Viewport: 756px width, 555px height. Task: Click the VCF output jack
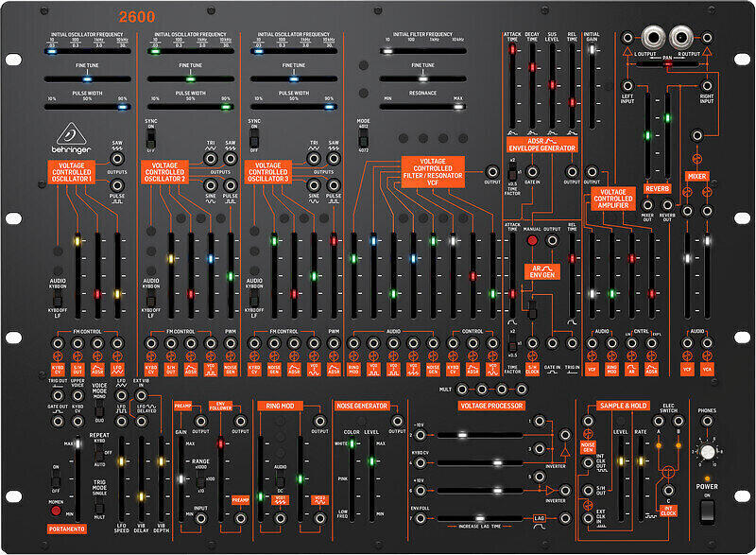491,171
